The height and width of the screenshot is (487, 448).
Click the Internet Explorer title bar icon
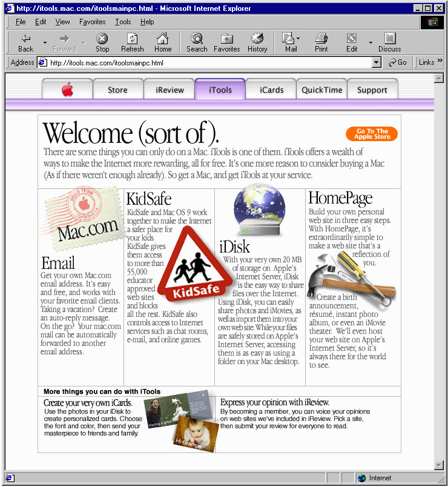pos(10,8)
